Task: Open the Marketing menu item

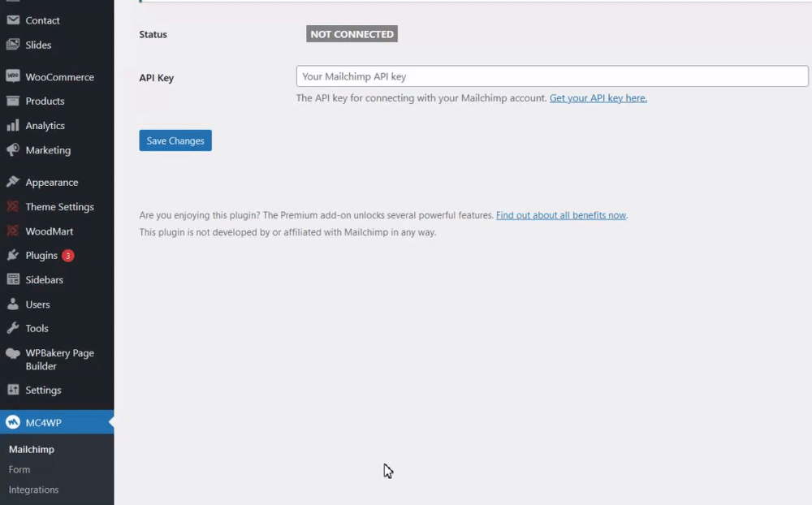Action: coord(48,149)
